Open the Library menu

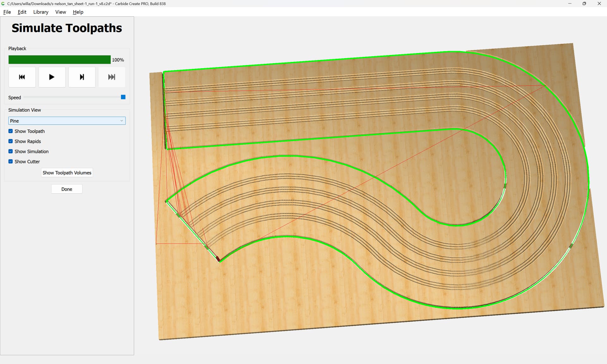41,12
